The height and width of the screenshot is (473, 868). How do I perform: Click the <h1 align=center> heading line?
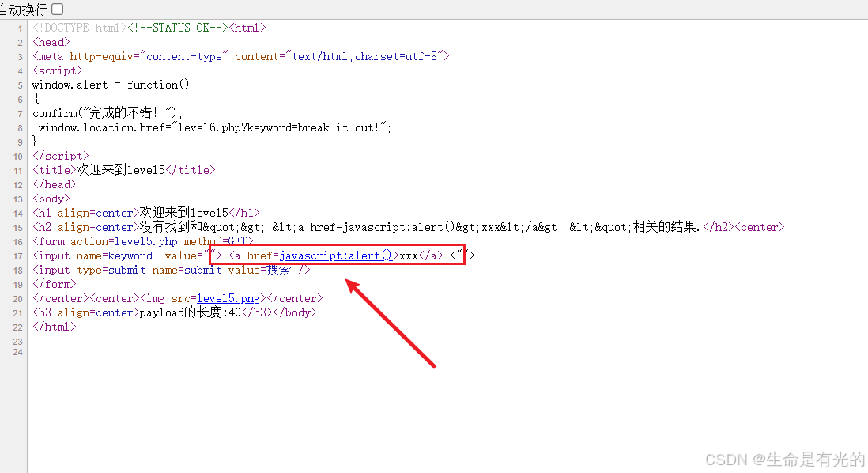coord(146,213)
